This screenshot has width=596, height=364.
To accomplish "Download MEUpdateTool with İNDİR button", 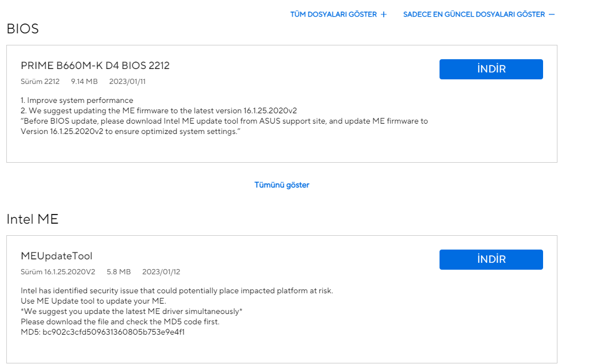I will pyautogui.click(x=491, y=259).
